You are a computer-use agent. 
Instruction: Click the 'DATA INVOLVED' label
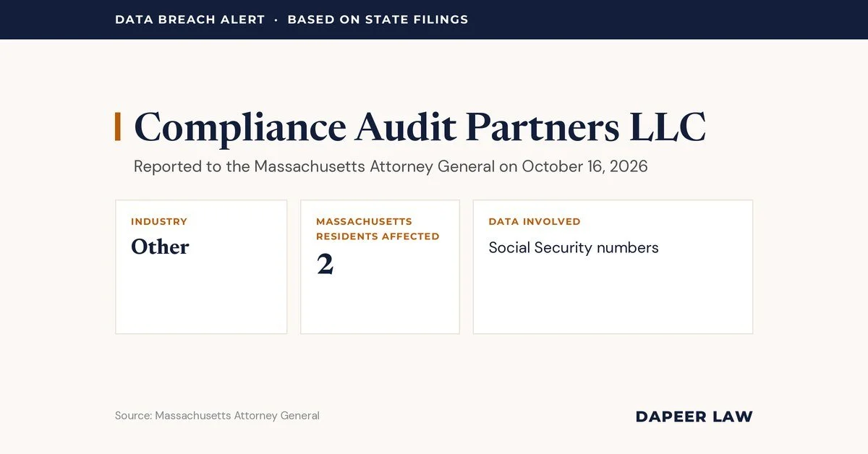point(535,222)
